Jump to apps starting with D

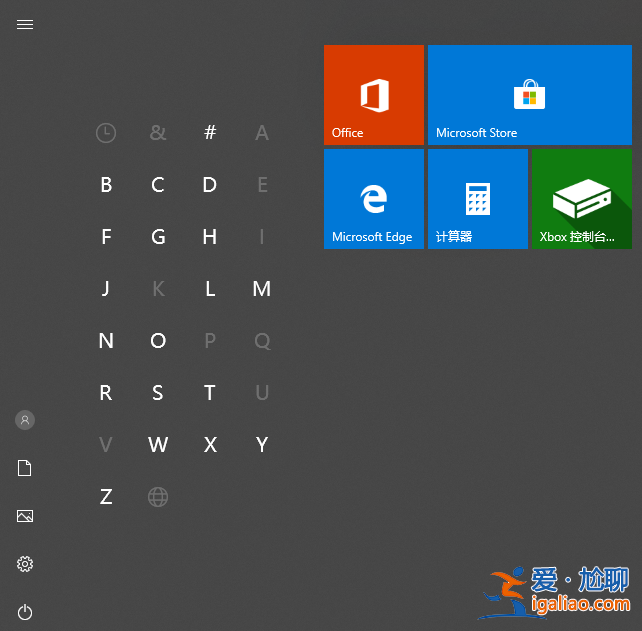point(210,185)
